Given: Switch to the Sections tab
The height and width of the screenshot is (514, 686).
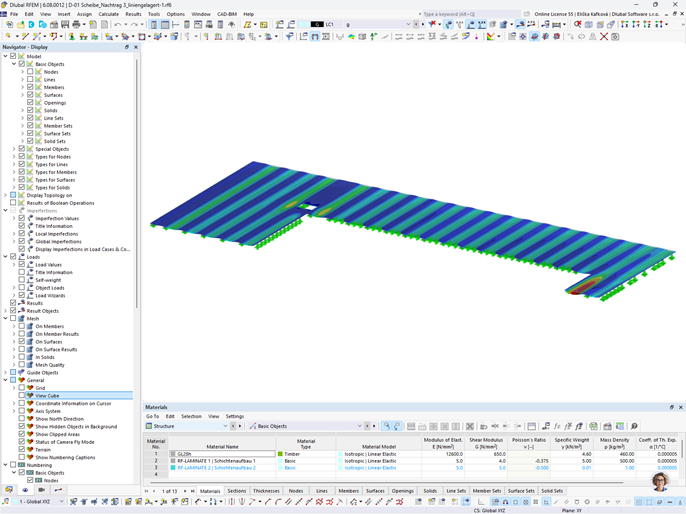Looking at the screenshot, I should (237, 491).
